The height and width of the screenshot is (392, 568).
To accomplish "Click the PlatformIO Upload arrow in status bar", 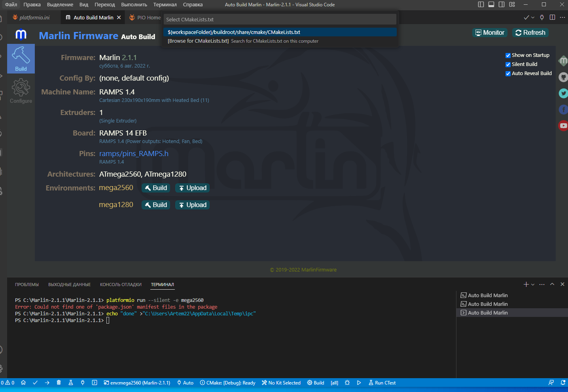I will pos(47,383).
